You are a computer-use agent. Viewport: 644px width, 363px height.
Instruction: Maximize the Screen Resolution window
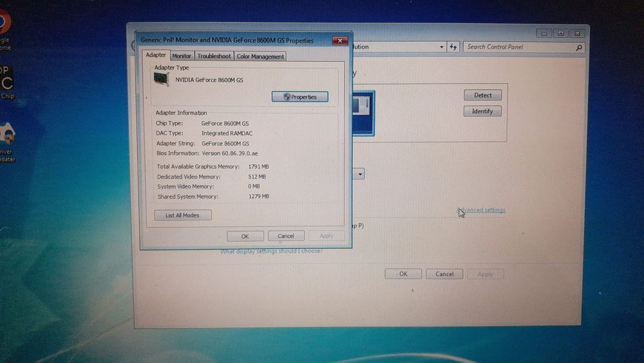[x=561, y=34]
